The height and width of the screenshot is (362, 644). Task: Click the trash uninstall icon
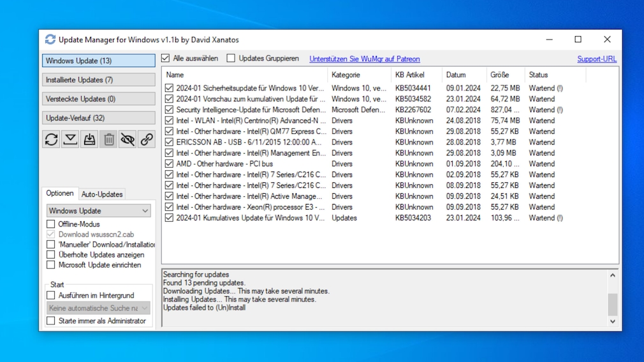[x=108, y=140]
